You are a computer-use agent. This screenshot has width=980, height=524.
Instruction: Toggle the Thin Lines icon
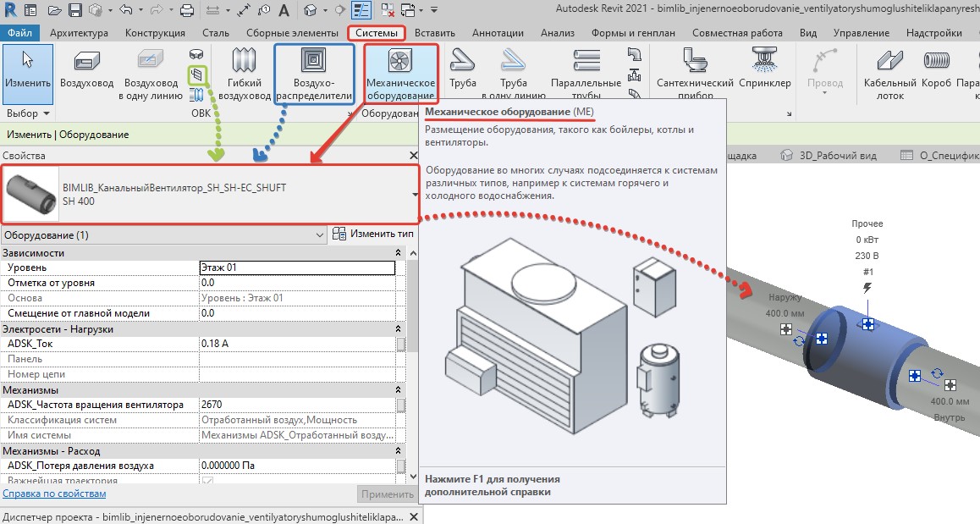point(361,10)
